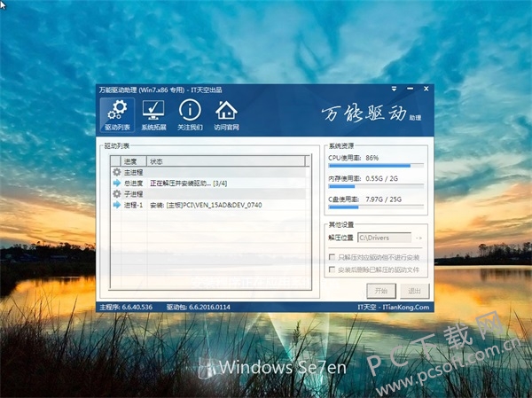532x398 pixels.
Task: Open the IT天空 - ITianKong.Com link
Action: [394, 307]
